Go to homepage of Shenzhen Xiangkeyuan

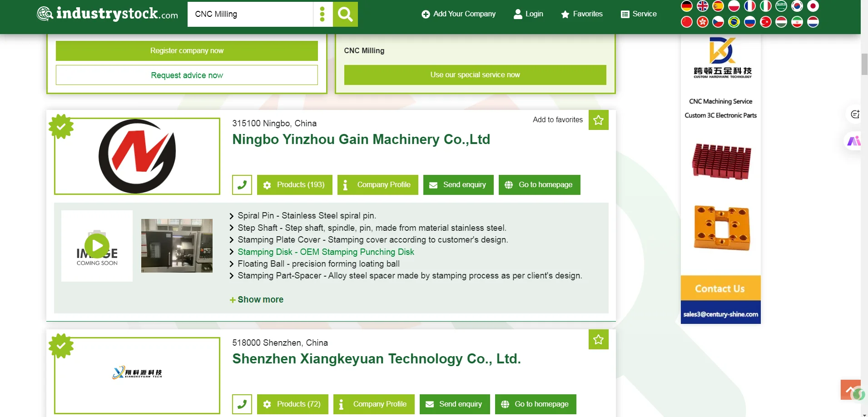click(536, 404)
